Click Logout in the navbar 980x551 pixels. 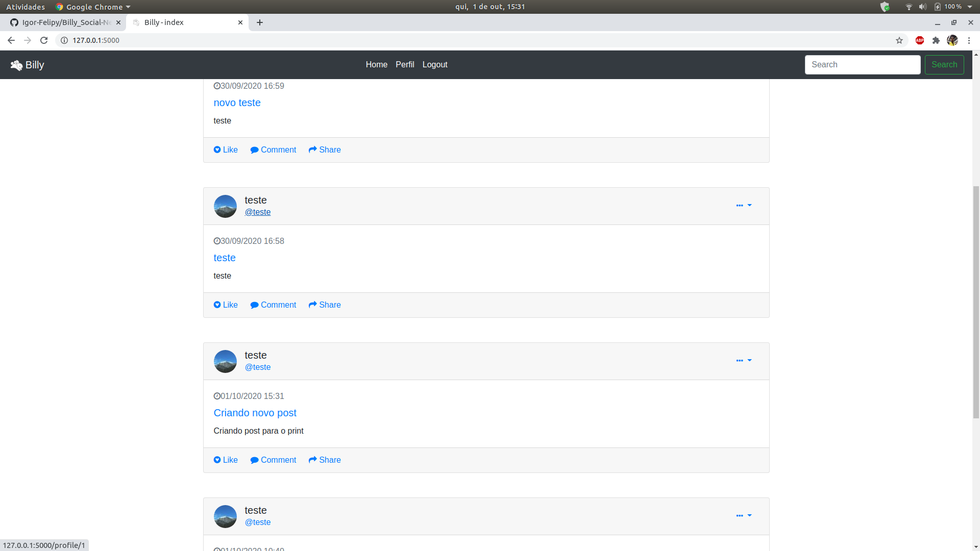tap(435, 65)
